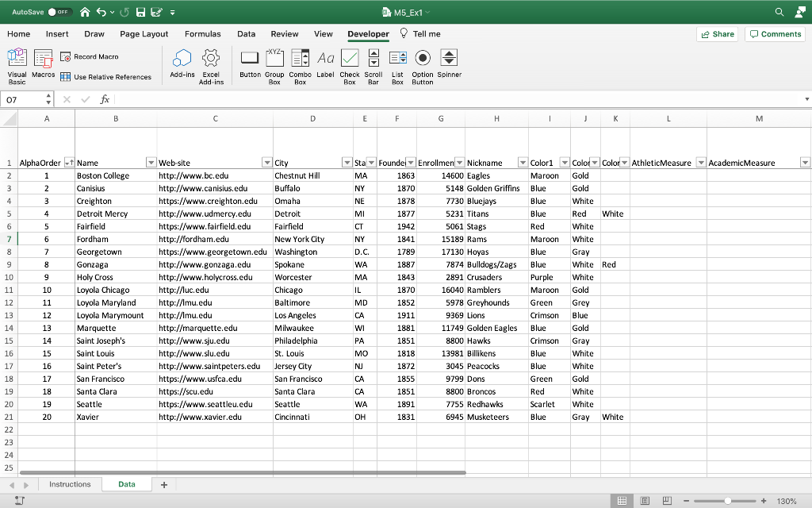Adjust the zoom slider
812x508 pixels.
coord(728,501)
